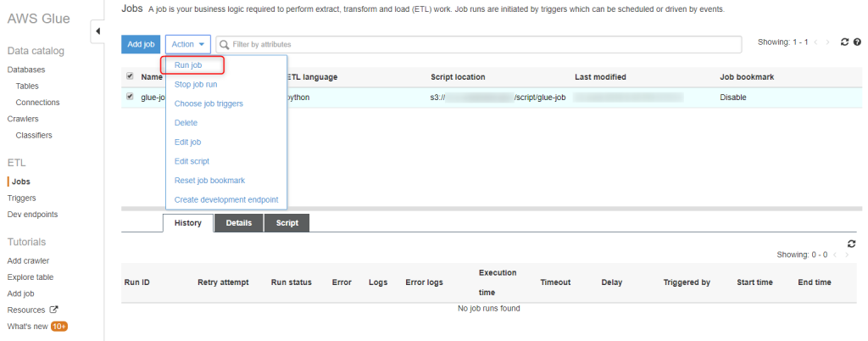Click the Run status column header
Image resolution: width=868 pixels, height=341 pixels.
click(292, 282)
